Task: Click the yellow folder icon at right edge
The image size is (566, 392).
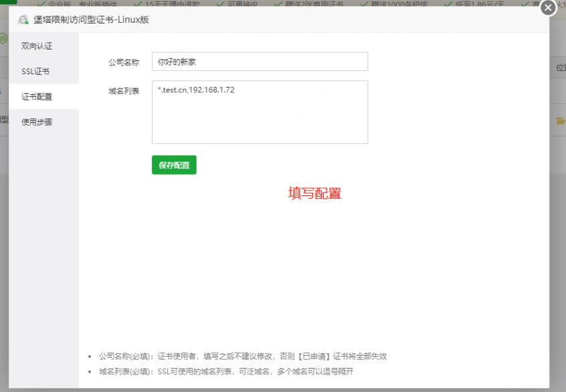Action: click(x=561, y=121)
